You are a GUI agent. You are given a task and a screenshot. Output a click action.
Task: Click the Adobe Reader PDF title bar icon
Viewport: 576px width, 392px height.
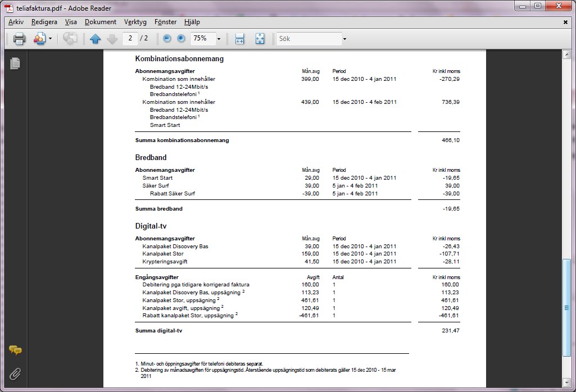tap(8, 8)
